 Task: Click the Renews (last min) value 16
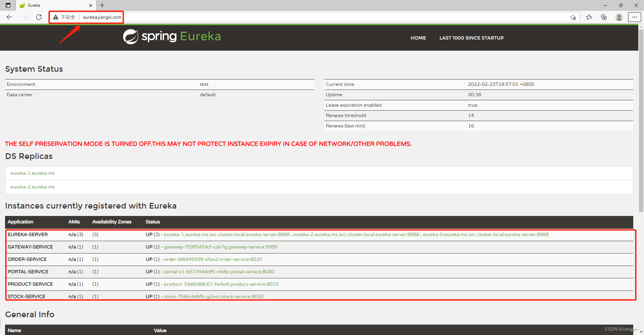[x=471, y=126]
